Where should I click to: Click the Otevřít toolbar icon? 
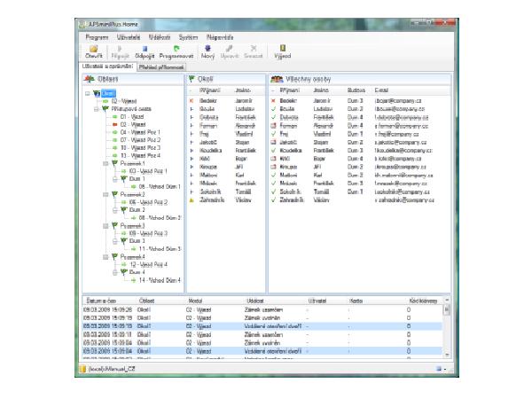(93, 51)
